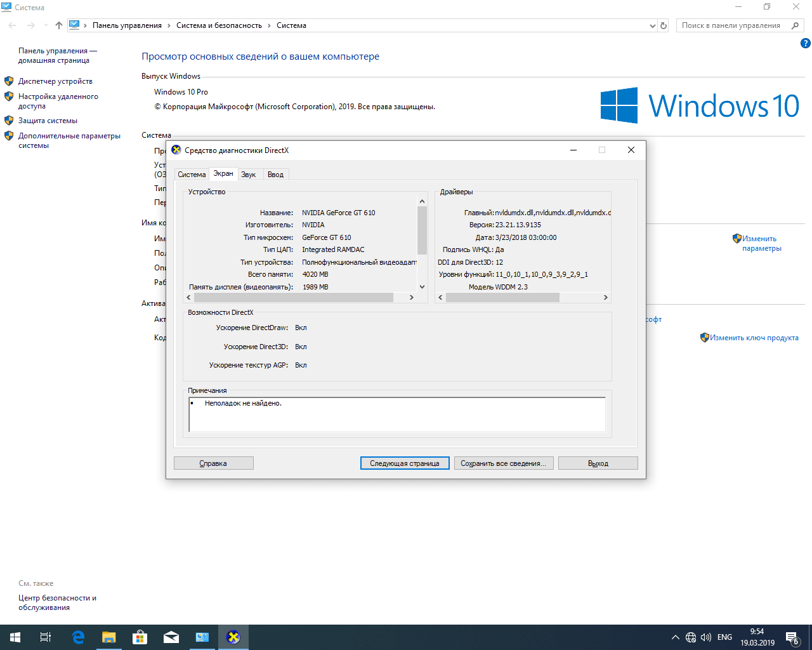Click the control panel search field
The height and width of the screenshot is (650, 812).
[x=731, y=25]
